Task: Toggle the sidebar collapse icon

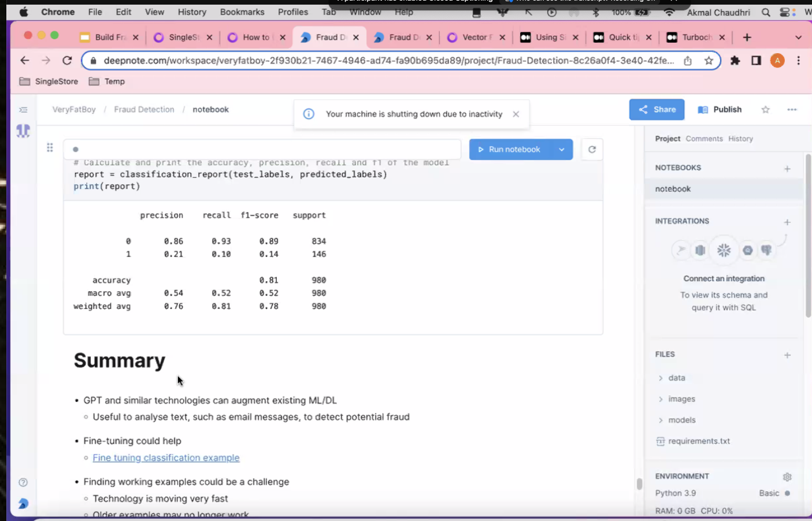Action: point(23,110)
